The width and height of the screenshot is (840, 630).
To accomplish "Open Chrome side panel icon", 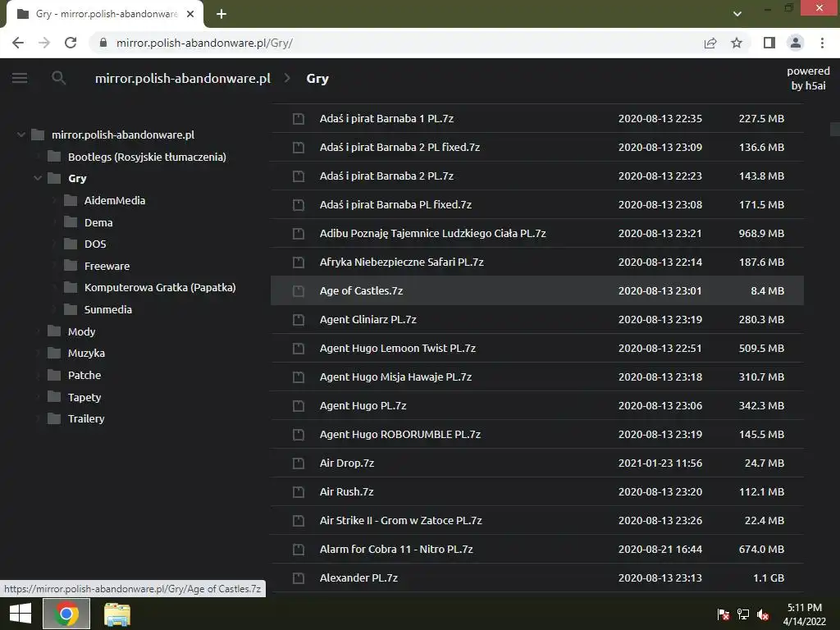I will (769, 43).
